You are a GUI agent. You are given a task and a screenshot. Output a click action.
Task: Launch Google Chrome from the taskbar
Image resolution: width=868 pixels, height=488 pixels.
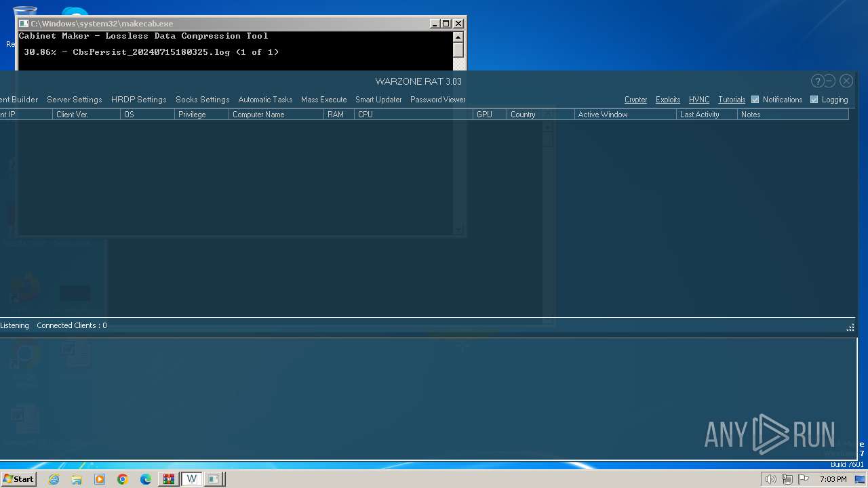coord(123,479)
